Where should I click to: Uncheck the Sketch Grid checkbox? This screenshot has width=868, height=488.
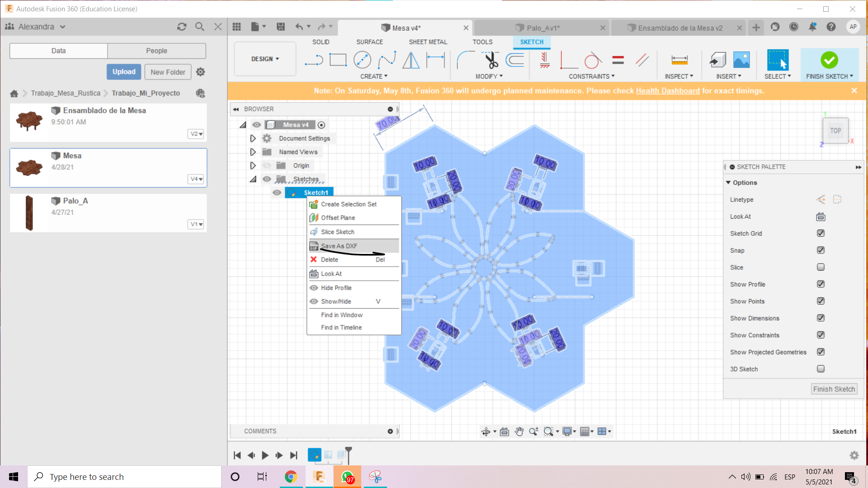821,234
